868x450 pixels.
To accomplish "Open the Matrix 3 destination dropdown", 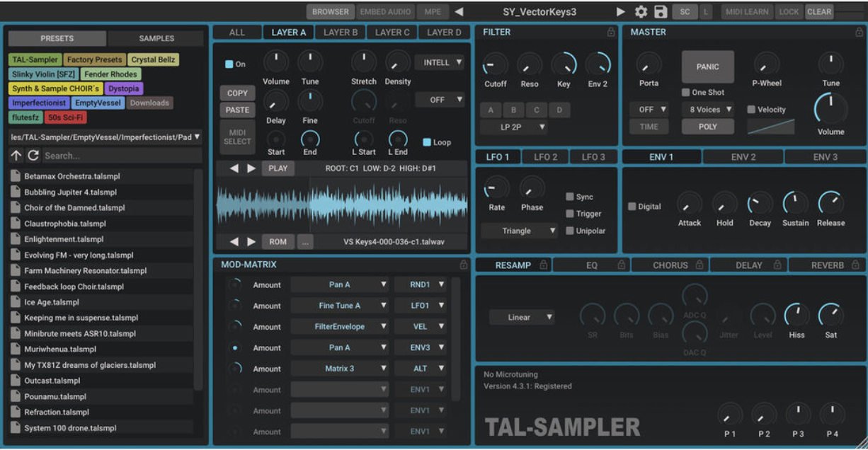I will click(340, 369).
